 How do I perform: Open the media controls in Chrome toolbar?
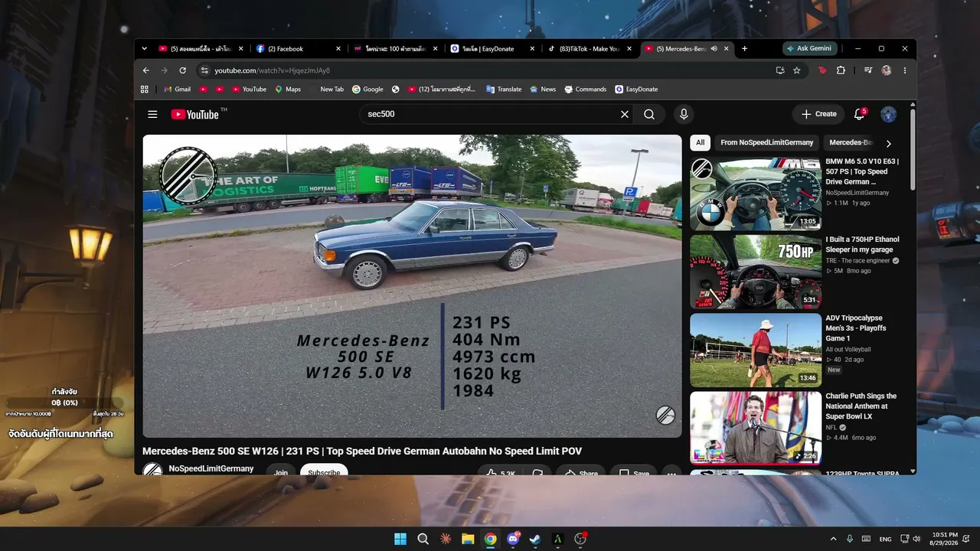867,70
